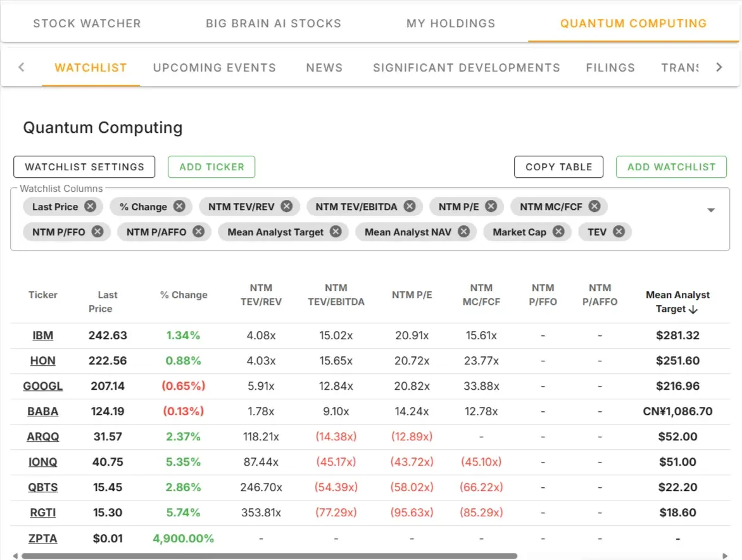This screenshot has height=560, width=742.
Task: Click the sort arrow on Mean Analyst Target
Action: click(693, 309)
